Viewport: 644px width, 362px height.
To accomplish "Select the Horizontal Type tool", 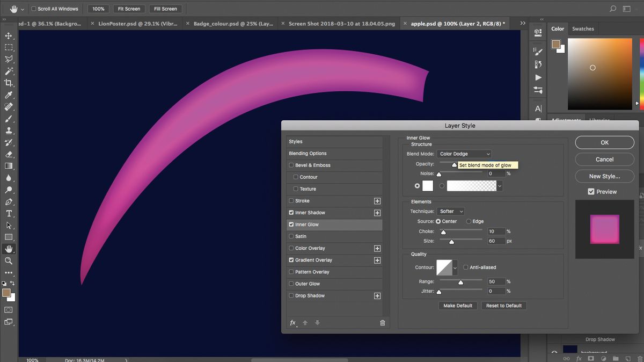I will click(x=8, y=214).
